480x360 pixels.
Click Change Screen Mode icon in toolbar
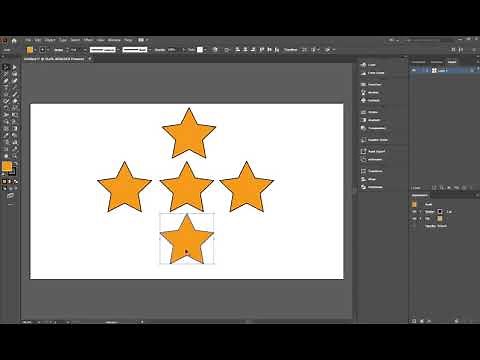coord(10,196)
